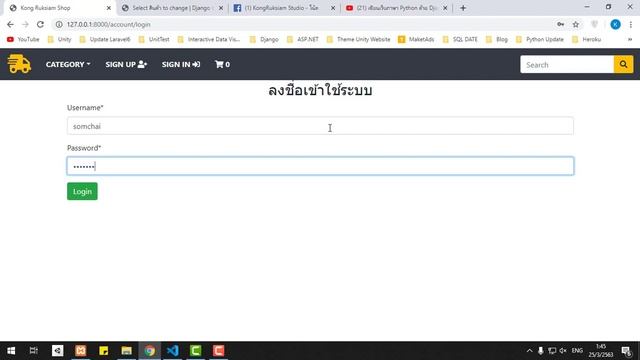Open the Theme Unity Website bookmark folder
Image resolution: width=640 pixels, height=360 pixels.
(x=358, y=40)
